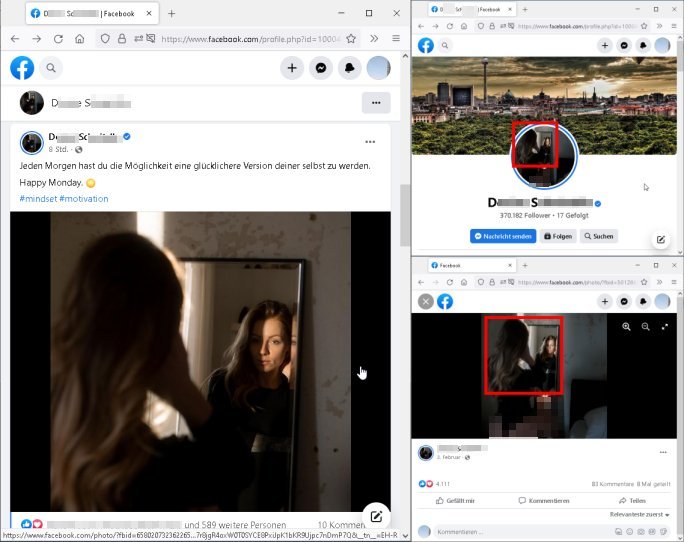
Task: Click the vertical scrollbar of the left window
Action: click(x=404, y=216)
